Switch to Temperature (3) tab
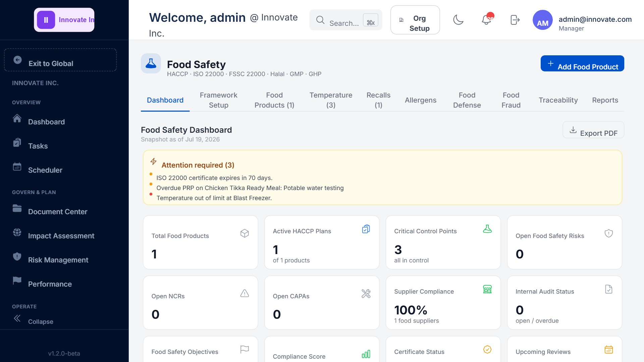 tap(331, 100)
